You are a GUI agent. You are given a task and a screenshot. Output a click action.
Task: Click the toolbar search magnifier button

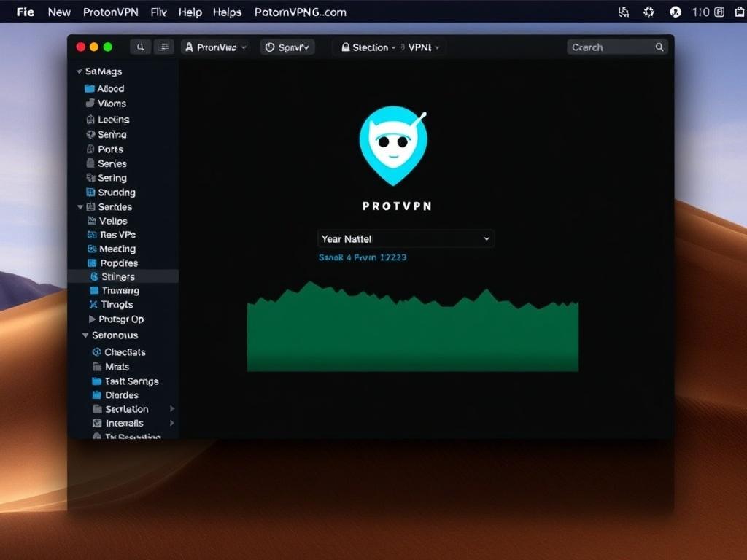coord(141,47)
